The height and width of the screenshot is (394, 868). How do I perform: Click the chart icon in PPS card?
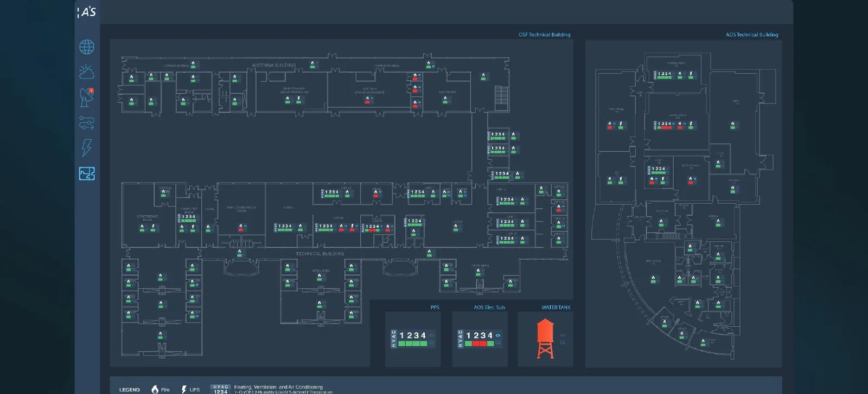pos(431,343)
